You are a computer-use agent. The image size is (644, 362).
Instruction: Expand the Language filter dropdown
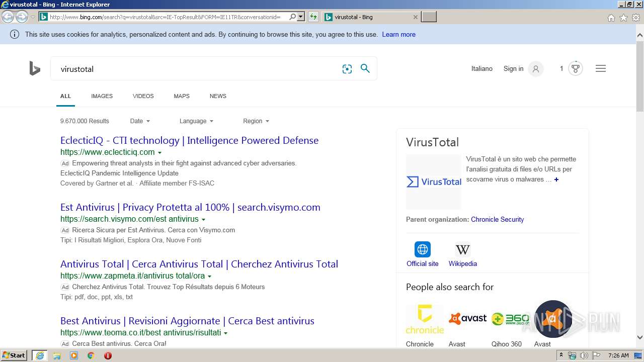pos(196,121)
